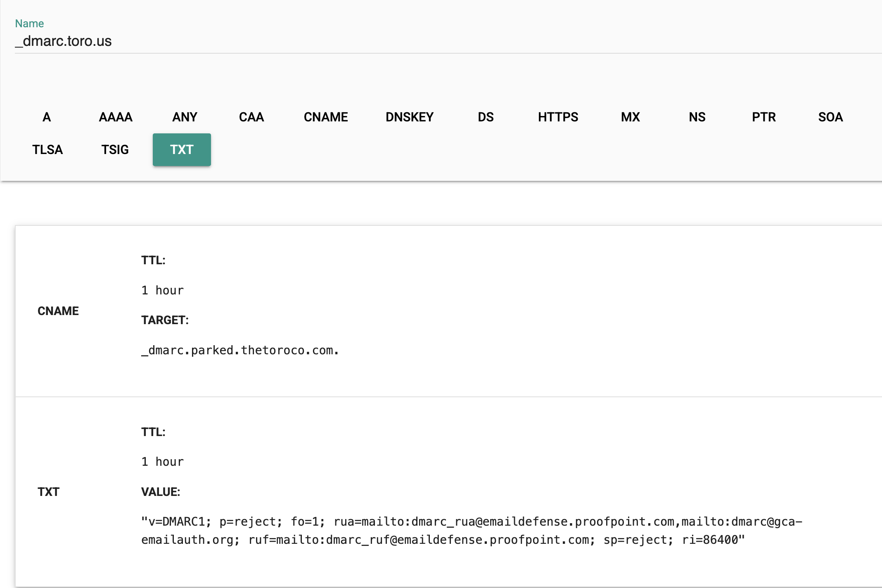Select HTTPS record type

(558, 117)
